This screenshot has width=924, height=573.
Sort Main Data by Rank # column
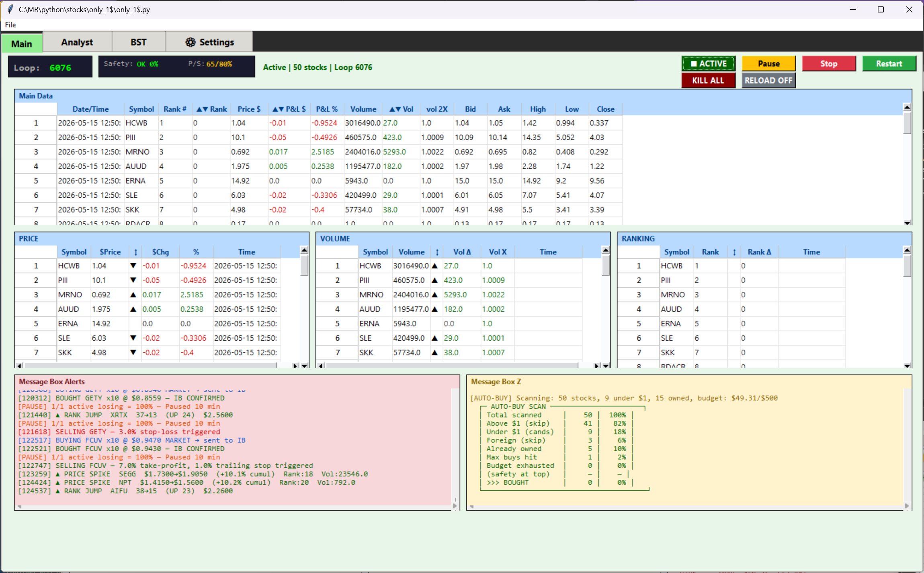(x=175, y=109)
